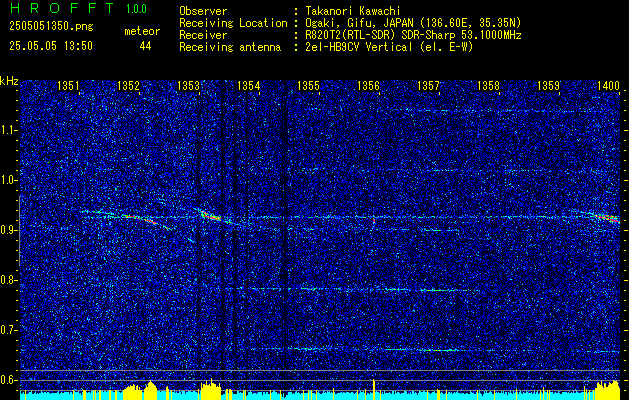This screenshot has width=629, height=400.
Task: Click the 1.0 kHz axis label
Action: 9,181
